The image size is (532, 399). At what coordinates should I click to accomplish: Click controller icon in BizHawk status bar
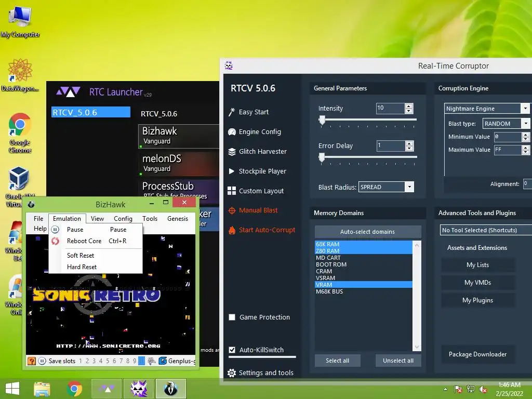(x=152, y=361)
